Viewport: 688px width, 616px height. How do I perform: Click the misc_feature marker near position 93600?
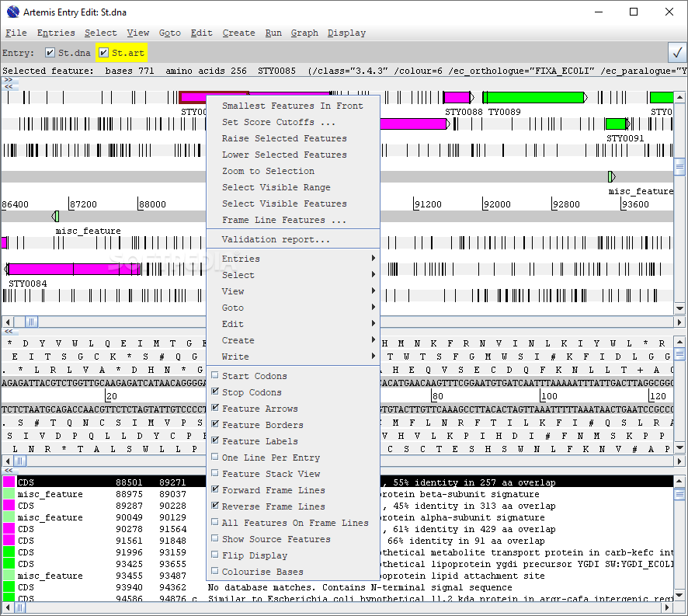coord(612,177)
